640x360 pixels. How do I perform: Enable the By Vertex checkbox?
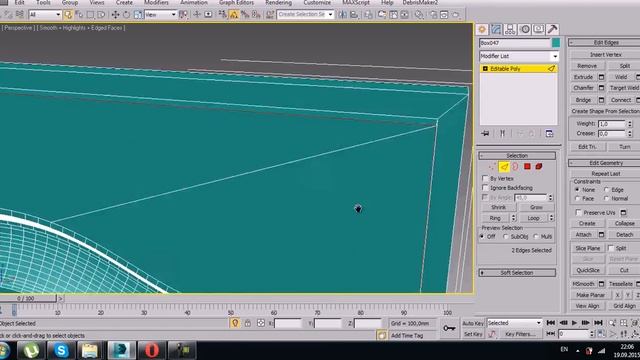click(x=485, y=178)
